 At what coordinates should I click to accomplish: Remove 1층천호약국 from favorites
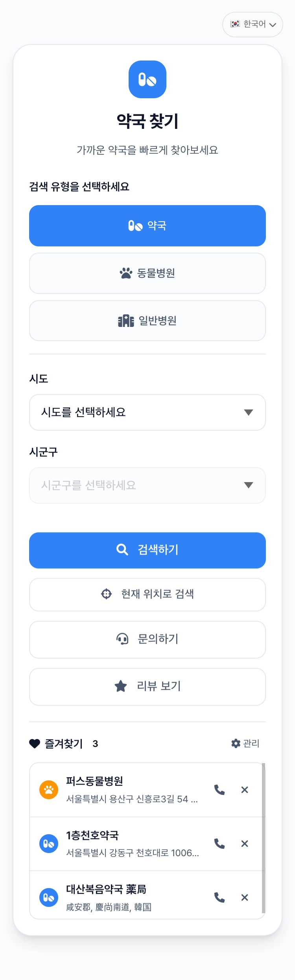coord(245,843)
